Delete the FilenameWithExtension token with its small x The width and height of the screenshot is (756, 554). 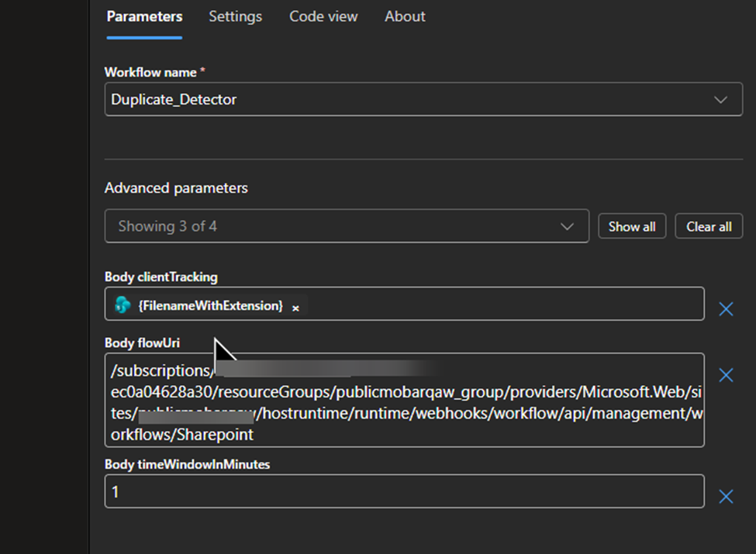[295, 308]
